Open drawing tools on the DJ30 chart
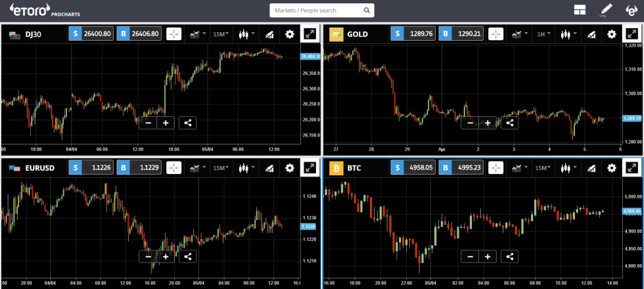This screenshot has width=644, height=289. click(268, 34)
